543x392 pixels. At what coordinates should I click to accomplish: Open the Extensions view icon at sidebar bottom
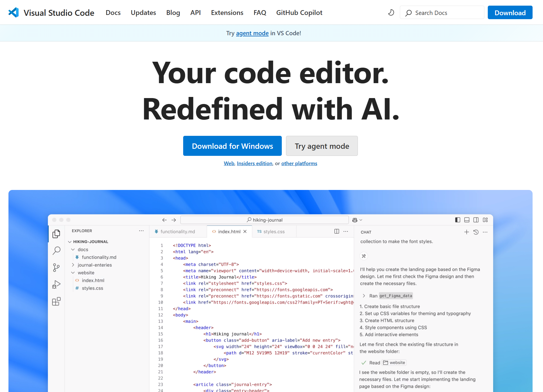click(x=56, y=301)
